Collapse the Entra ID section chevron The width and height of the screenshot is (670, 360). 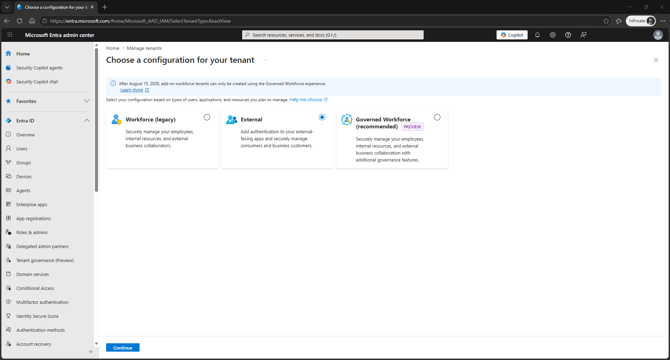pos(87,121)
